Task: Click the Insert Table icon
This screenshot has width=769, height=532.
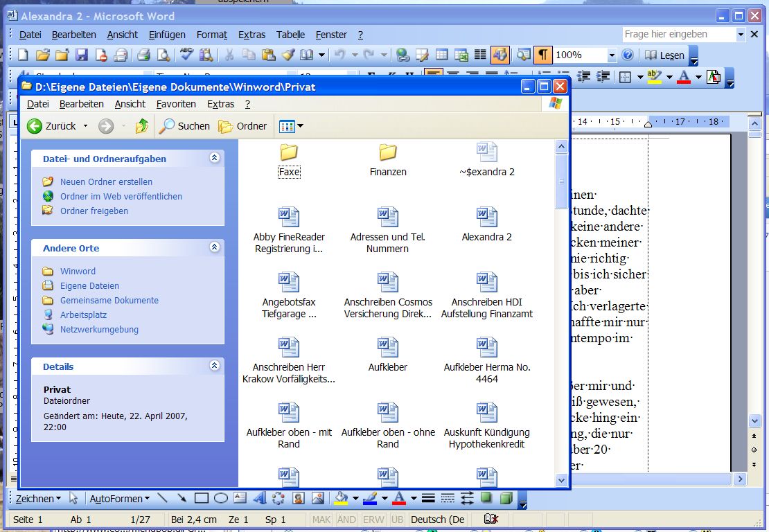Action: [442, 55]
